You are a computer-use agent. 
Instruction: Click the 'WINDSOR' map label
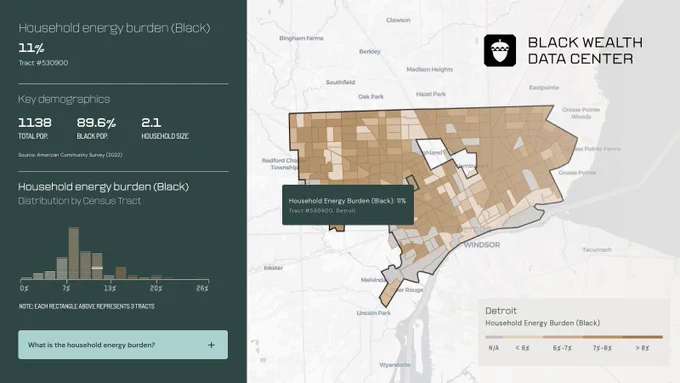(x=482, y=245)
